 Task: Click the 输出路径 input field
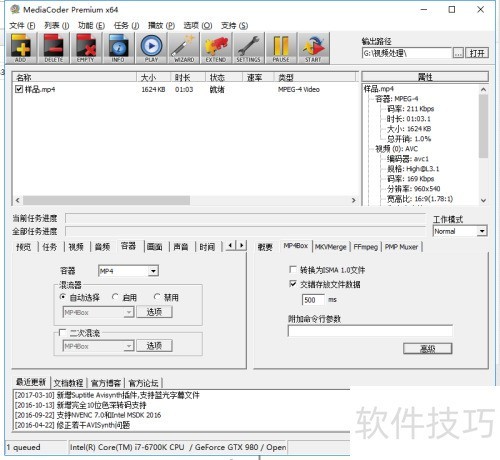click(407, 53)
